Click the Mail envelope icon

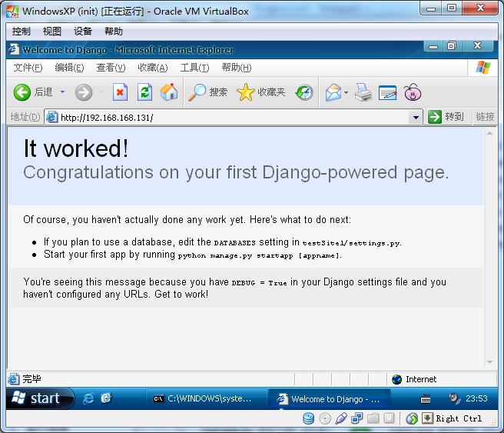(x=333, y=92)
